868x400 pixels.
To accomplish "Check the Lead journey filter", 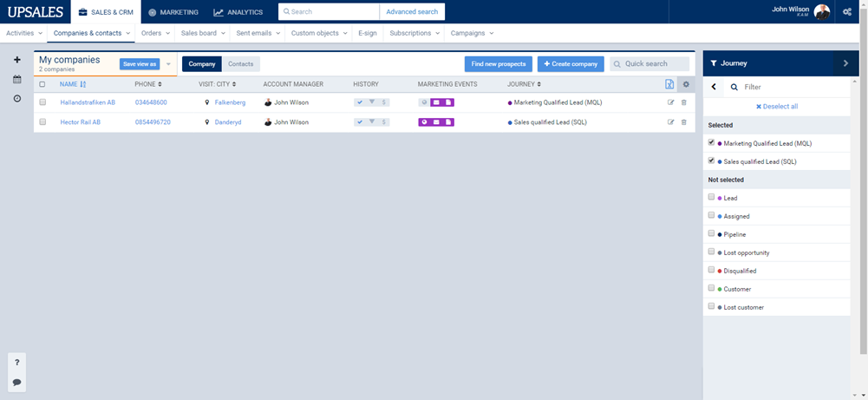I will click(x=711, y=197).
